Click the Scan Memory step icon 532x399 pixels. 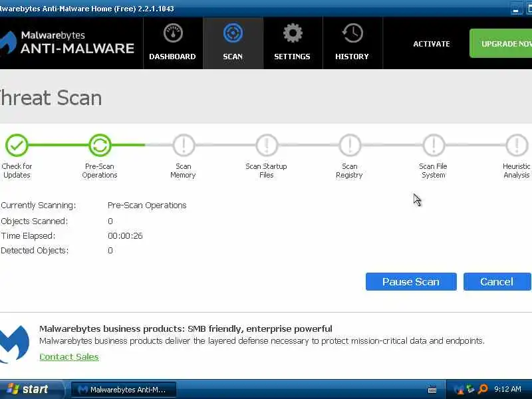click(x=184, y=145)
